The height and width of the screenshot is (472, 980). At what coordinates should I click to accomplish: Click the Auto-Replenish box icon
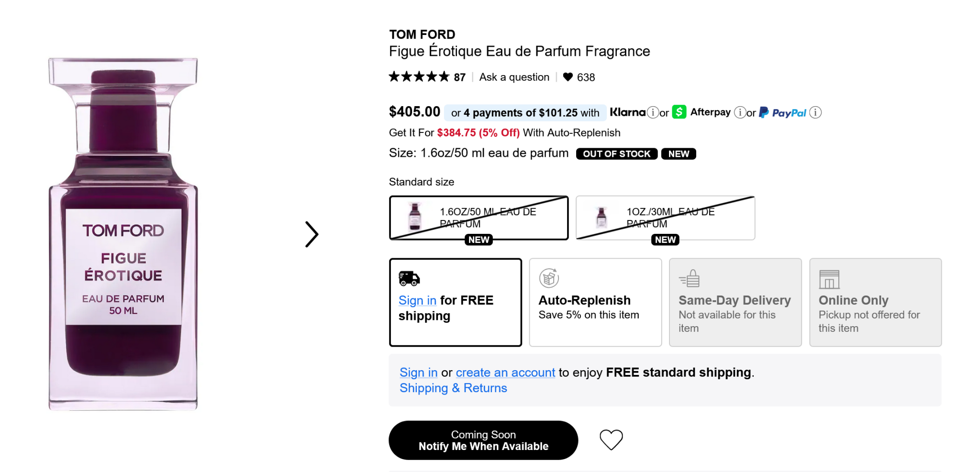[x=549, y=278]
